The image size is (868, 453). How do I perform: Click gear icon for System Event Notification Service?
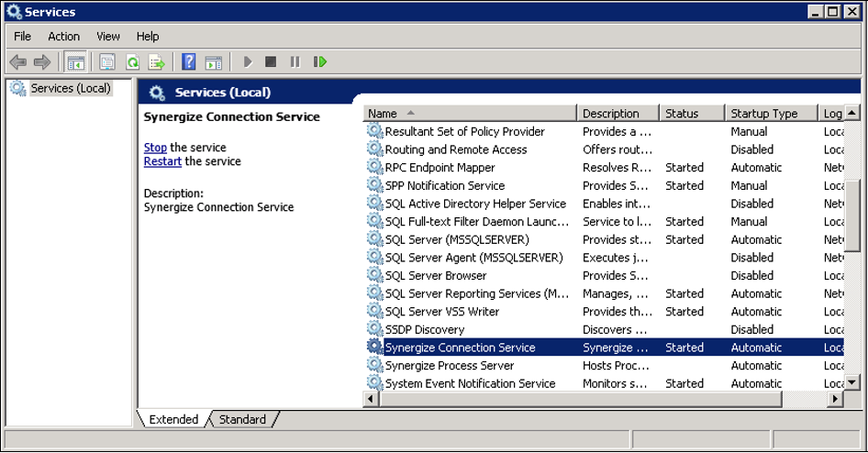tap(374, 382)
